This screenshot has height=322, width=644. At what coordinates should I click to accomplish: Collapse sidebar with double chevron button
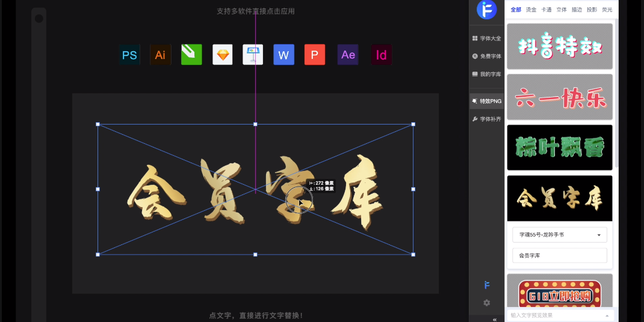point(495,319)
